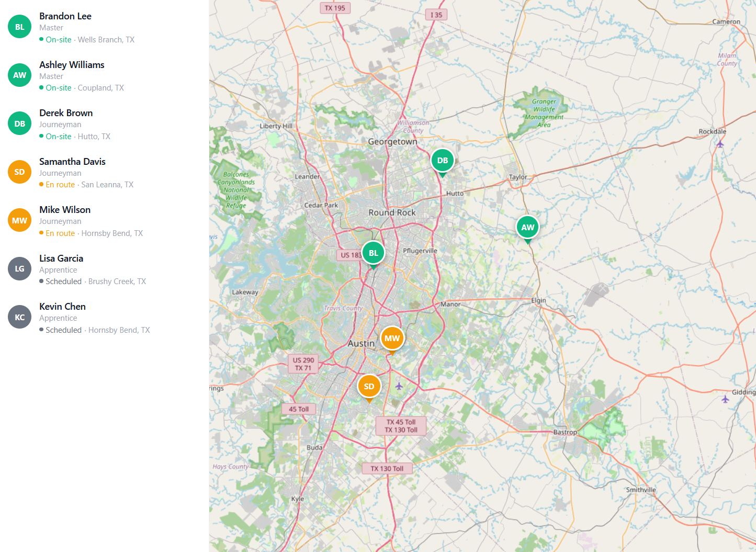Open technician Kevin Chen's name
Image resolution: width=756 pixels, height=552 pixels.
click(62, 307)
